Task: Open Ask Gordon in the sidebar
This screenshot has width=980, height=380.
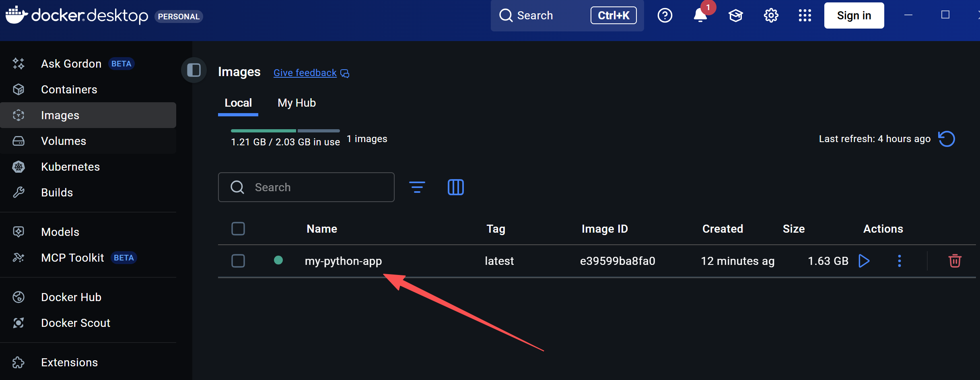Action: coord(88,64)
